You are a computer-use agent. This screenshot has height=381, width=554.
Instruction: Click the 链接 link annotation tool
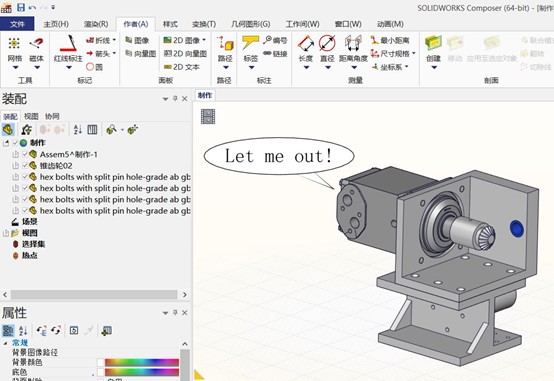click(x=275, y=53)
